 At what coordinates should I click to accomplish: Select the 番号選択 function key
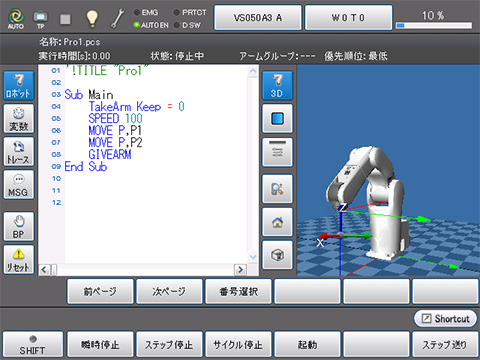coord(238,292)
